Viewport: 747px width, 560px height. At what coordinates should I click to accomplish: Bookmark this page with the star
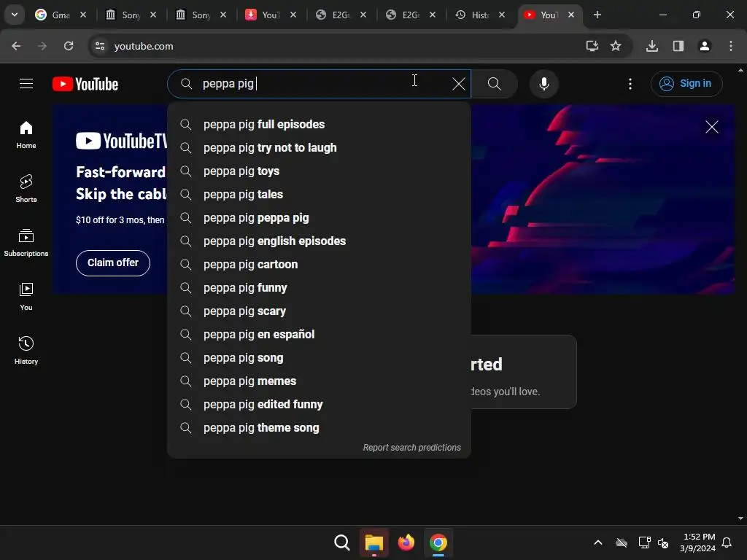click(616, 46)
